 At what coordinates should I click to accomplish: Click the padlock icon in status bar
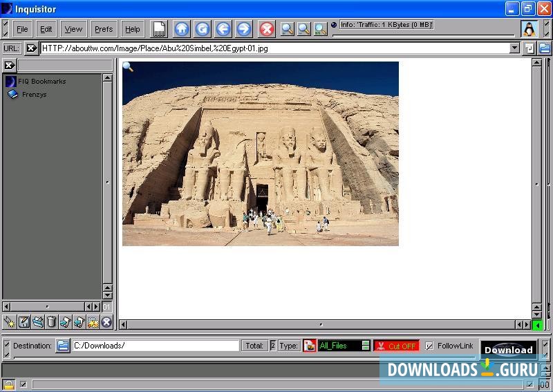point(9,384)
